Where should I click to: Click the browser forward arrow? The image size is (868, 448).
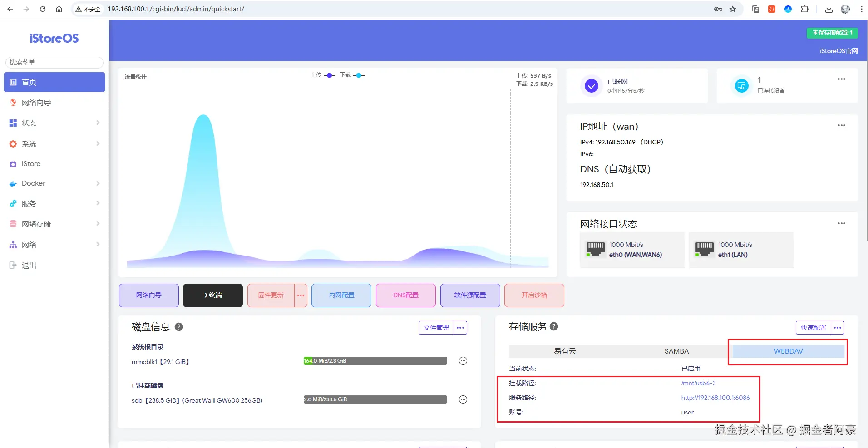[26, 9]
